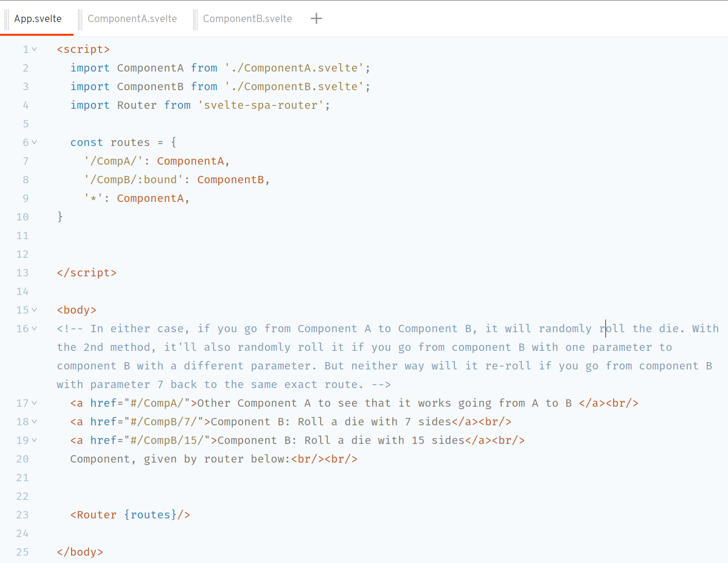
Task: Switch to the App.svelte tab
Action: click(38, 19)
